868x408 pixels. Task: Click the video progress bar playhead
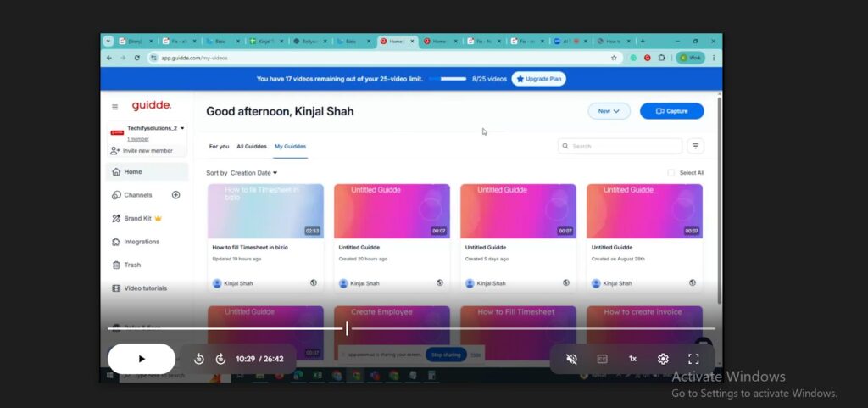click(x=347, y=328)
